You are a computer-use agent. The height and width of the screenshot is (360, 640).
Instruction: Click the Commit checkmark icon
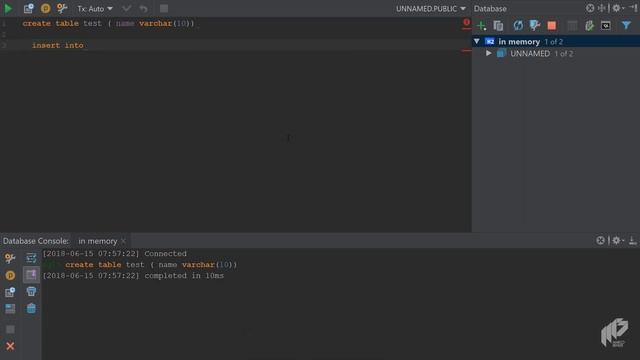point(127,8)
